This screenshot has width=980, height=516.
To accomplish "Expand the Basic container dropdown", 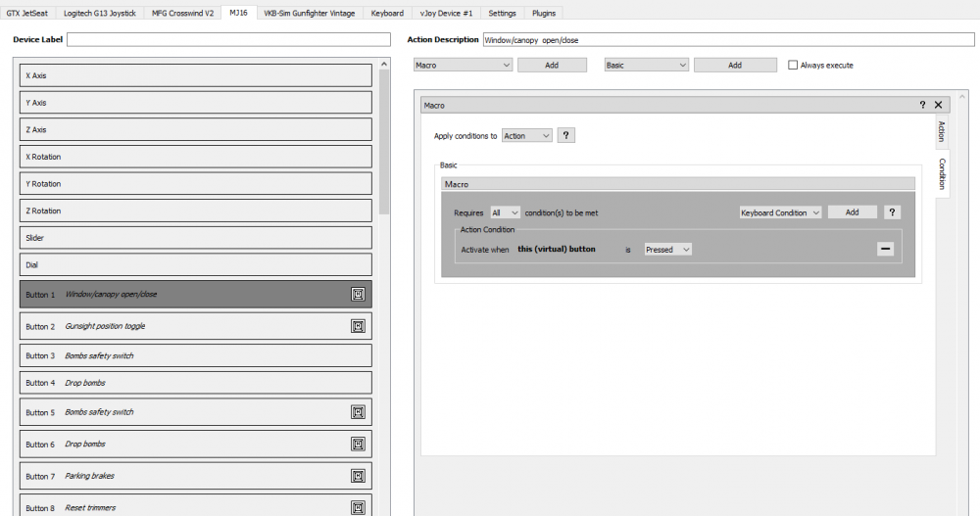I will (646, 66).
